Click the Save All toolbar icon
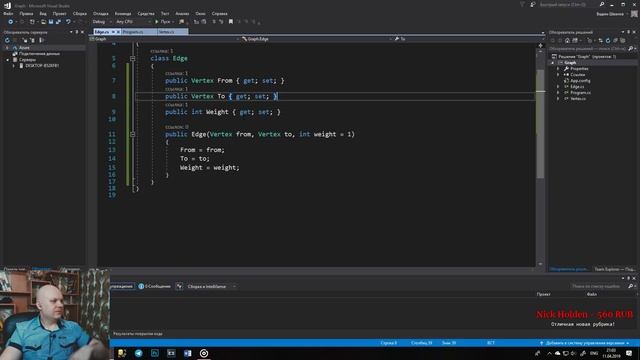Viewport: 640px width, 360px height. pyautogui.click(x=58, y=22)
